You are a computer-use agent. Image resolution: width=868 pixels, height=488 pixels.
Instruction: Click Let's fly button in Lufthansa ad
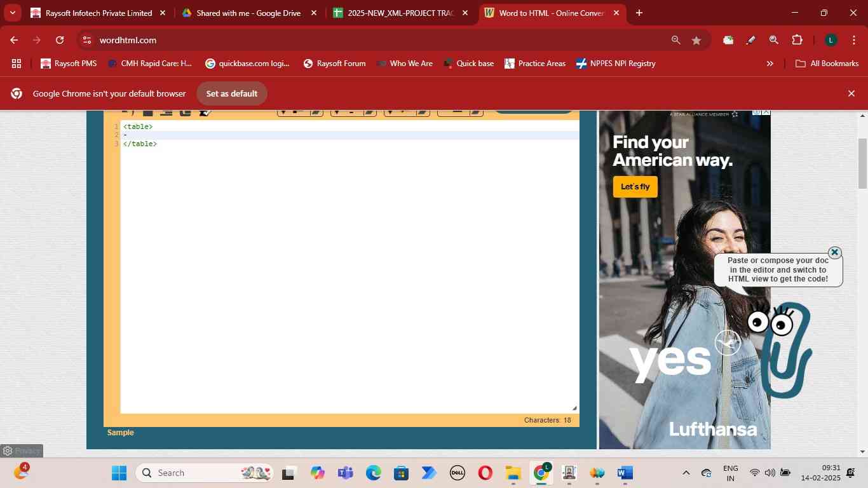[x=635, y=187]
